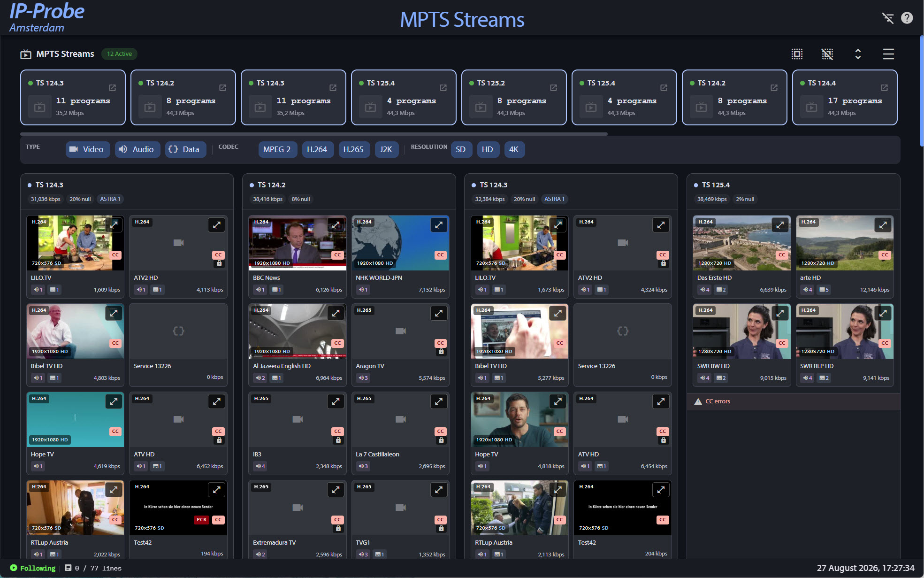
Task: Toggle the SD resolution filter
Action: (461, 149)
